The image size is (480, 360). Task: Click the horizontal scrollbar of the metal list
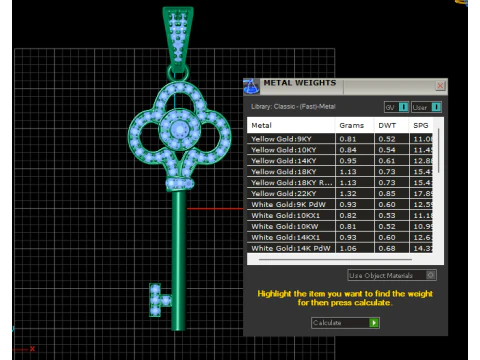point(335,259)
